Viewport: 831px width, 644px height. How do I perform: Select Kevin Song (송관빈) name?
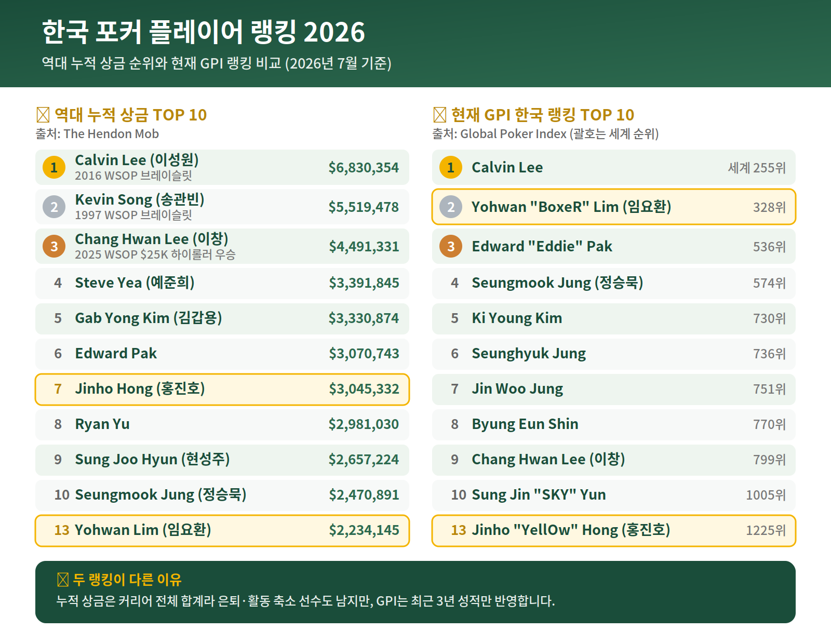click(140, 199)
